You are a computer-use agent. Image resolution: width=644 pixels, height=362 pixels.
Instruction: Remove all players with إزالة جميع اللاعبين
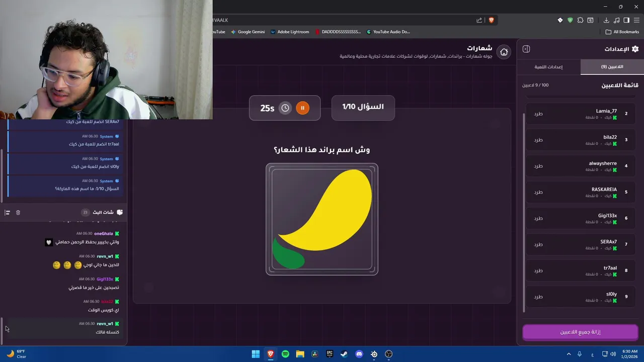580,332
